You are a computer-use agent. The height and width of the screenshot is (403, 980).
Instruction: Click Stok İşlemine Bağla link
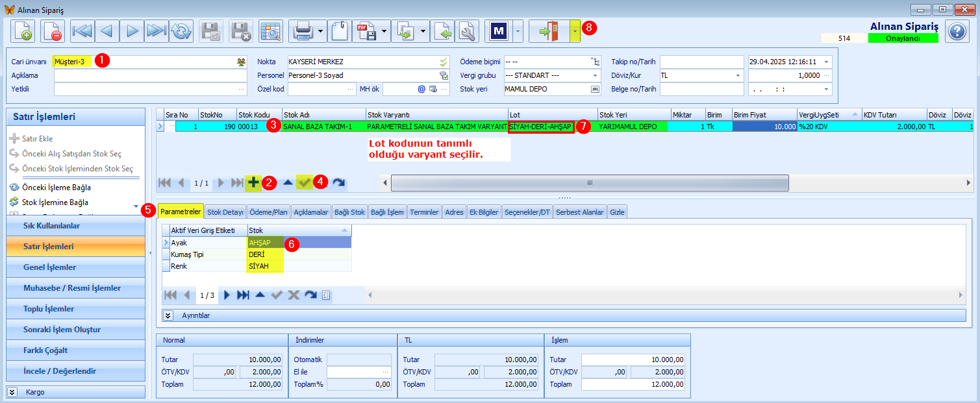click(55, 202)
